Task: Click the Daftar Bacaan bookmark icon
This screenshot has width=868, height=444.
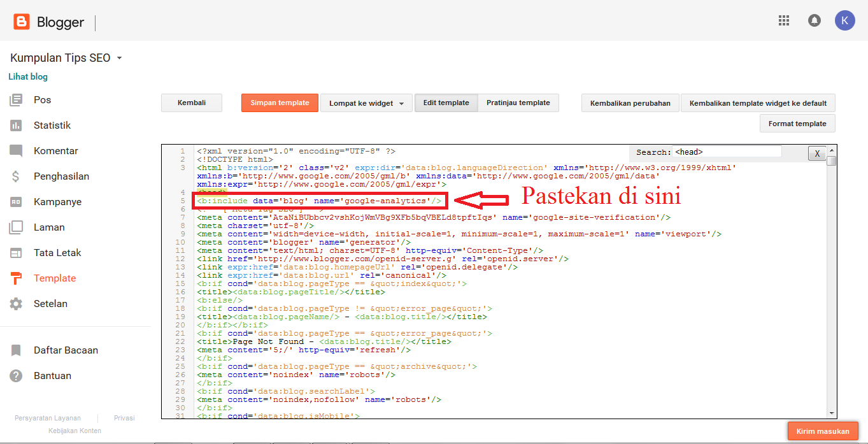Action: tap(16, 350)
